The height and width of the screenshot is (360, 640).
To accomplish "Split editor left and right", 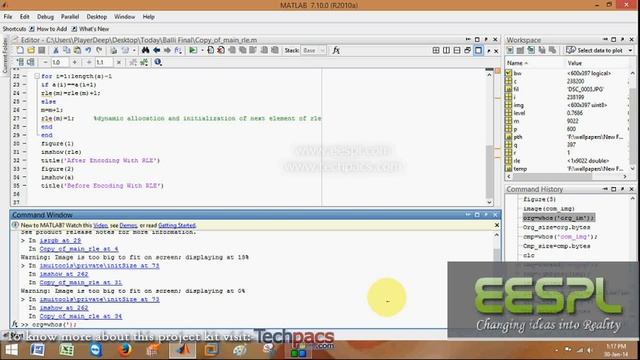I will tap(447, 50).
